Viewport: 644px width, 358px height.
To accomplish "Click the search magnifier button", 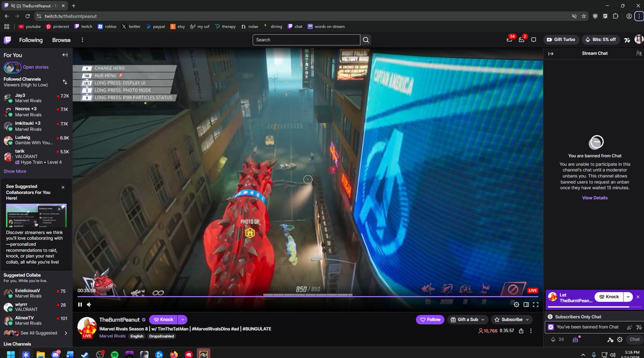I will point(366,40).
